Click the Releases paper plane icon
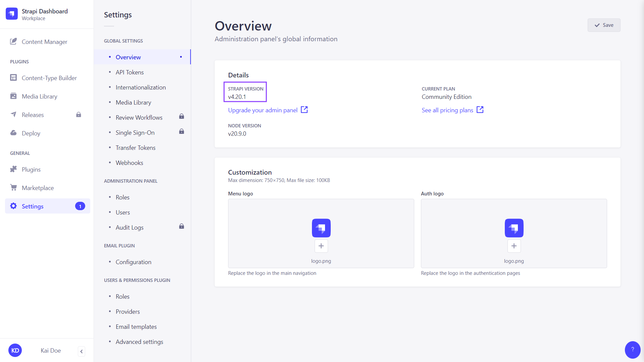The image size is (644, 362). [13, 115]
